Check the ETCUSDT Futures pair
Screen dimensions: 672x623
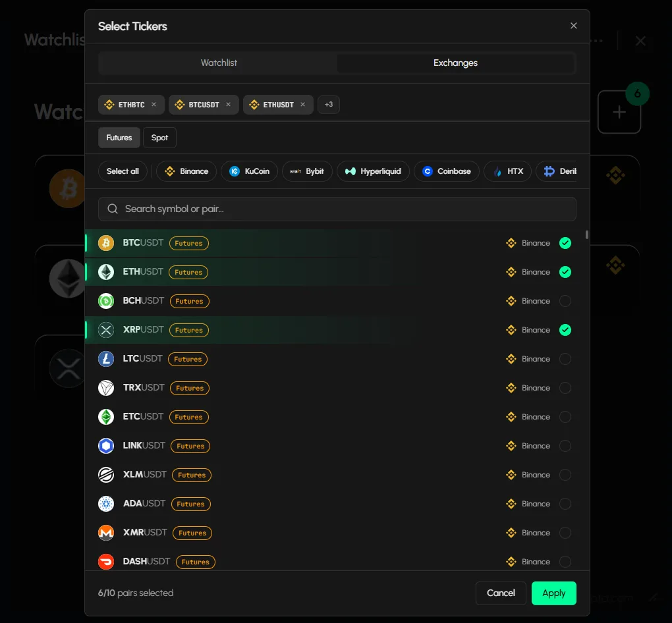point(565,417)
